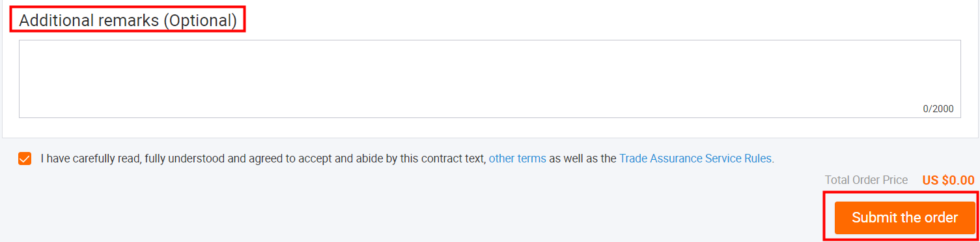Click the Submit the order button

904,217
